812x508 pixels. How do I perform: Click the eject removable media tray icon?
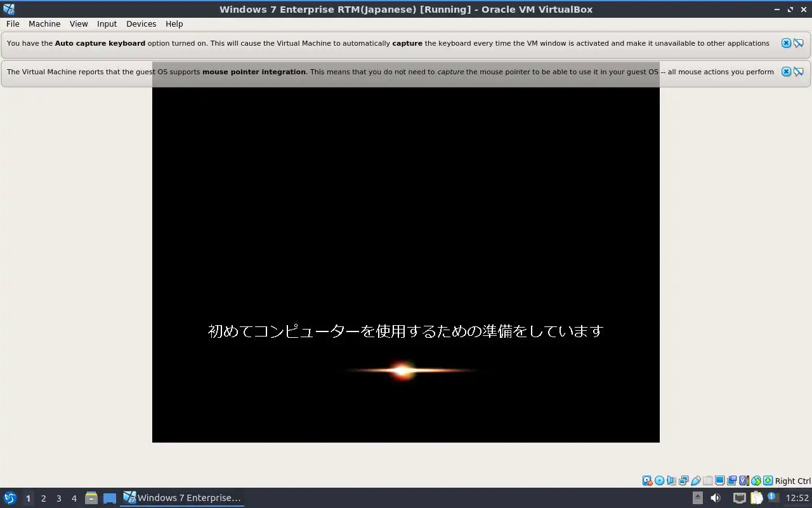pyautogui.click(x=697, y=498)
